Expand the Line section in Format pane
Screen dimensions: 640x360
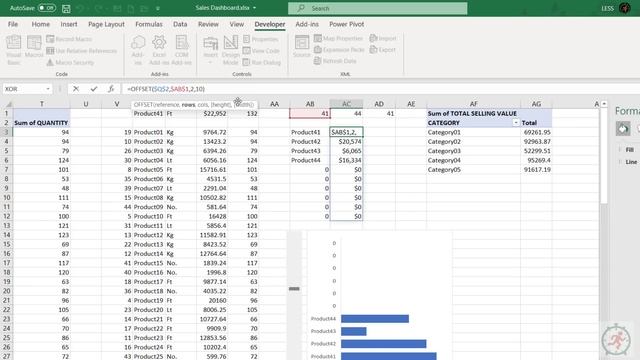tap(630, 162)
